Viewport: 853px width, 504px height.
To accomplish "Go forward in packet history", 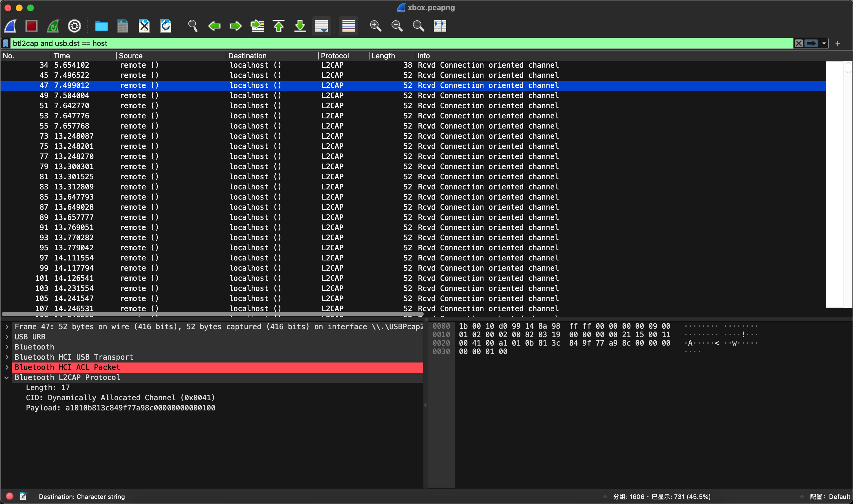I will click(236, 26).
